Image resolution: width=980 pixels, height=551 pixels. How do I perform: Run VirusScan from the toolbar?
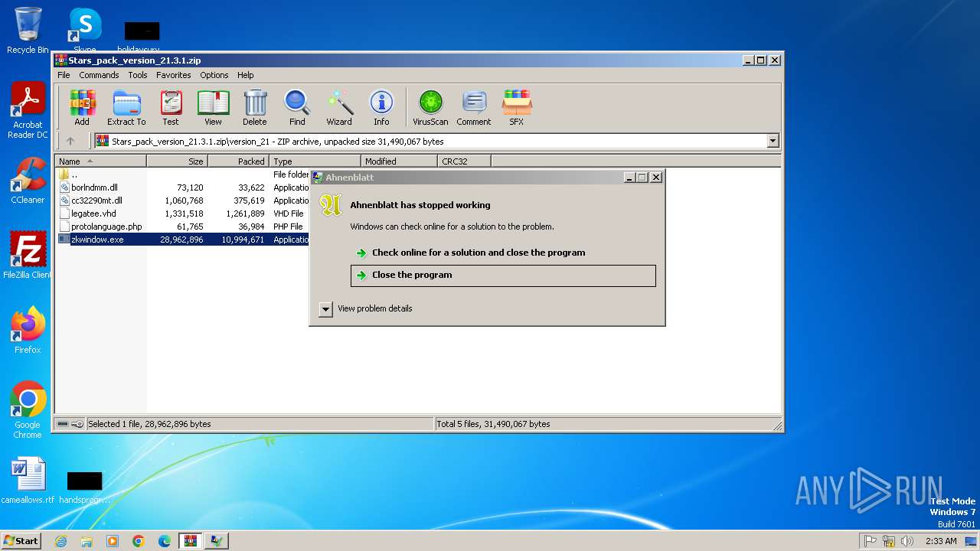430,107
